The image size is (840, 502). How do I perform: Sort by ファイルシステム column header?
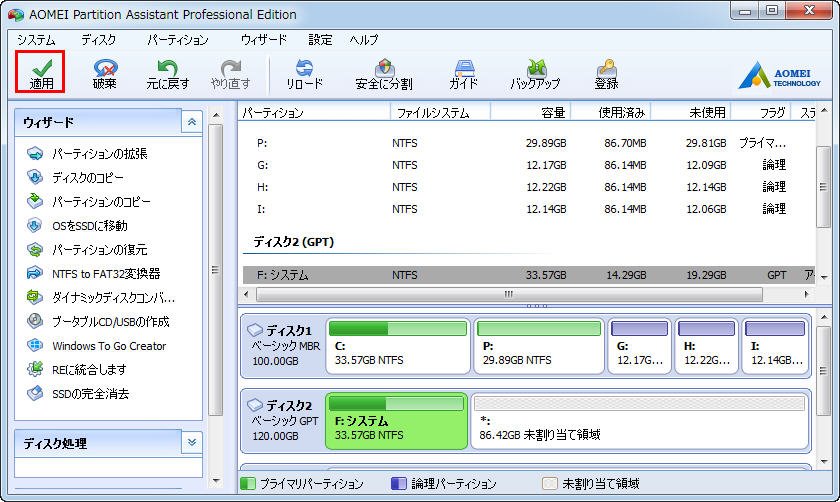[440, 113]
